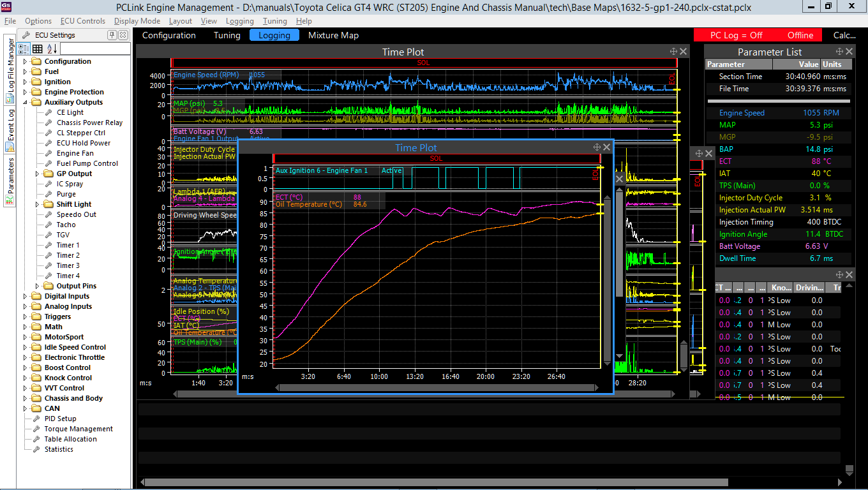This screenshot has height=490, width=868.
Task: Select the Batt Voltage row in Parameter List
Action: (x=779, y=246)
